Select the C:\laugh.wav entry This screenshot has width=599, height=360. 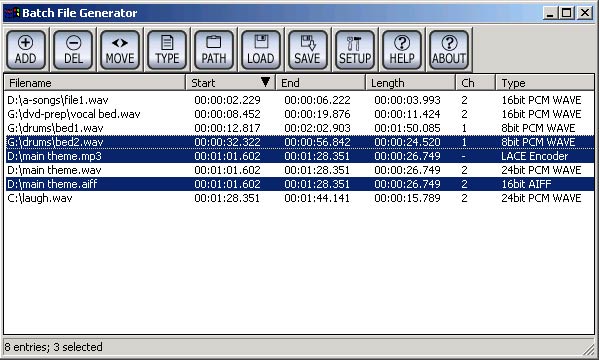300,198
